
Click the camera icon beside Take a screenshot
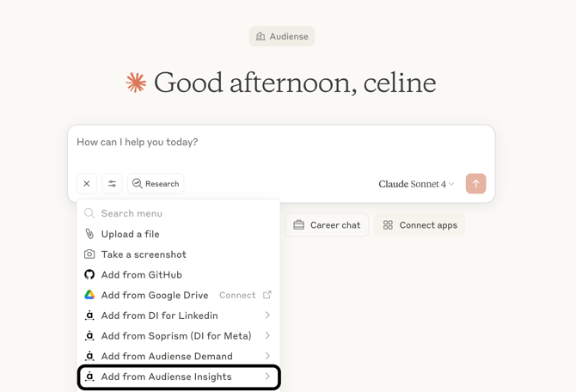(89, 254)
